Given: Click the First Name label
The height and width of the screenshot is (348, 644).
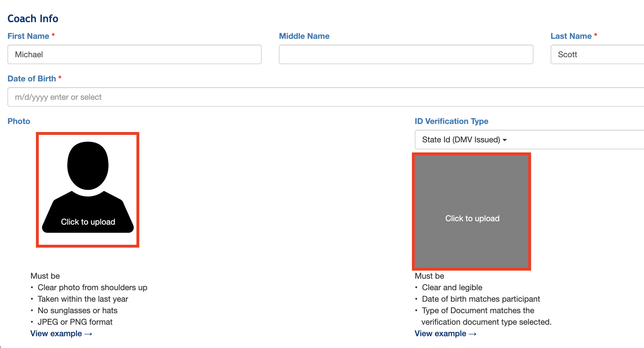Looking at the screenshot, I should pyautogui.click(x=28, y=36).
